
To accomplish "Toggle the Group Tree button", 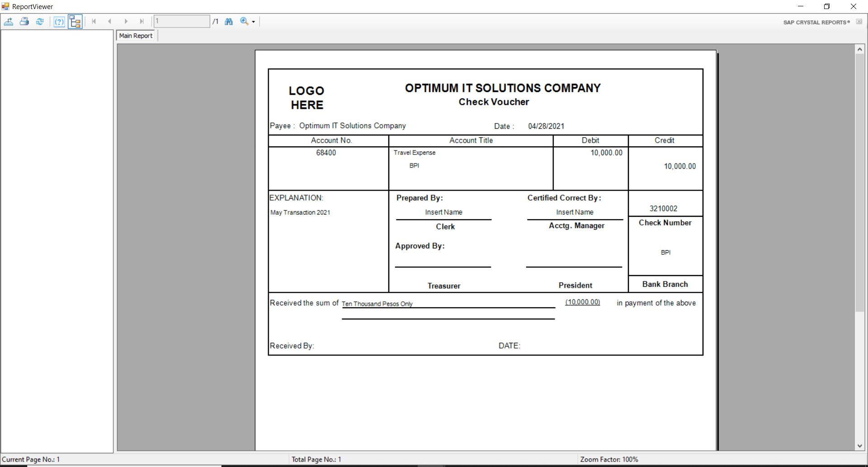I will point(75,22).
